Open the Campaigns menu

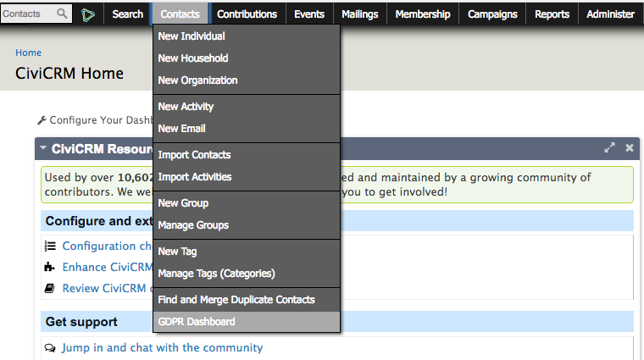(492, 14)
